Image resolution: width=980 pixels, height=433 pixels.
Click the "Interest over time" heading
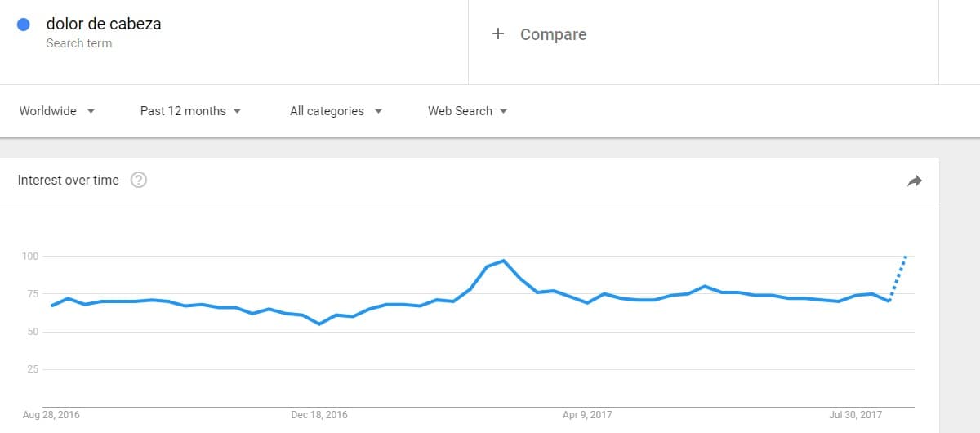[x=69, y=181]
